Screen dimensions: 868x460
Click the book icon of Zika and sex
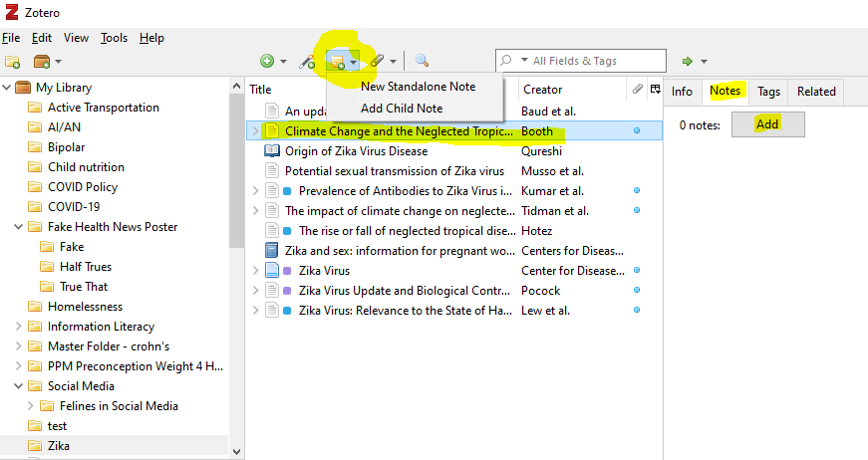[271, 251]
